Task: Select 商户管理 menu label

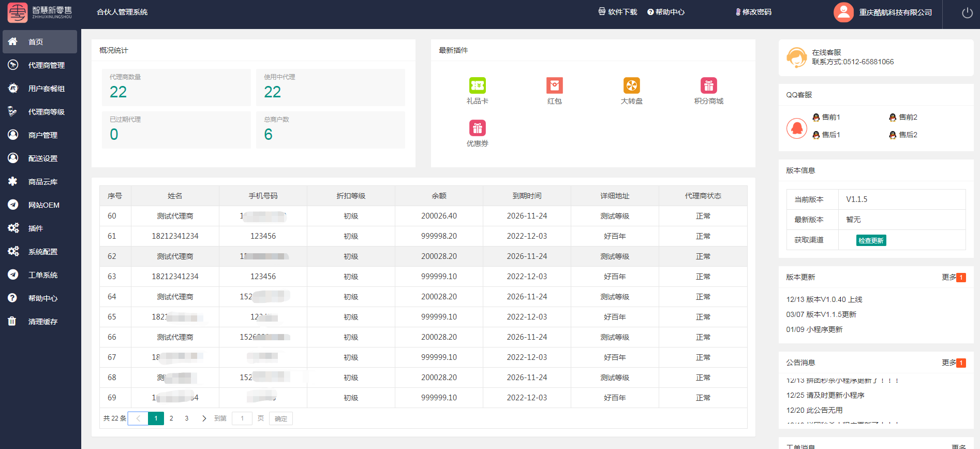Action: [43, 135]
